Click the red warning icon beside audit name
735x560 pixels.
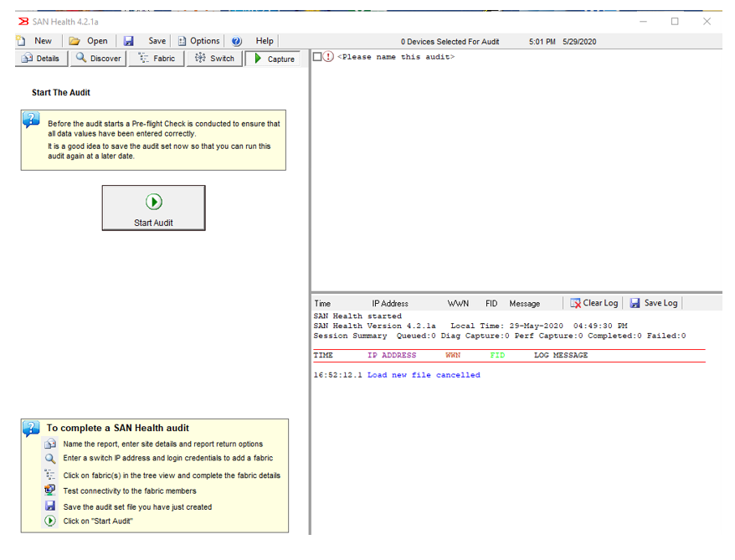coord(328,57)
